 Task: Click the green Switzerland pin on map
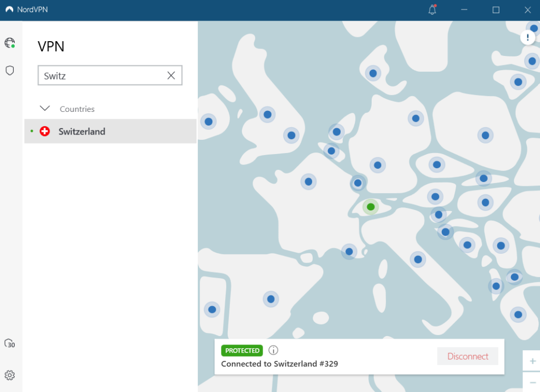(x=371, y=207)
